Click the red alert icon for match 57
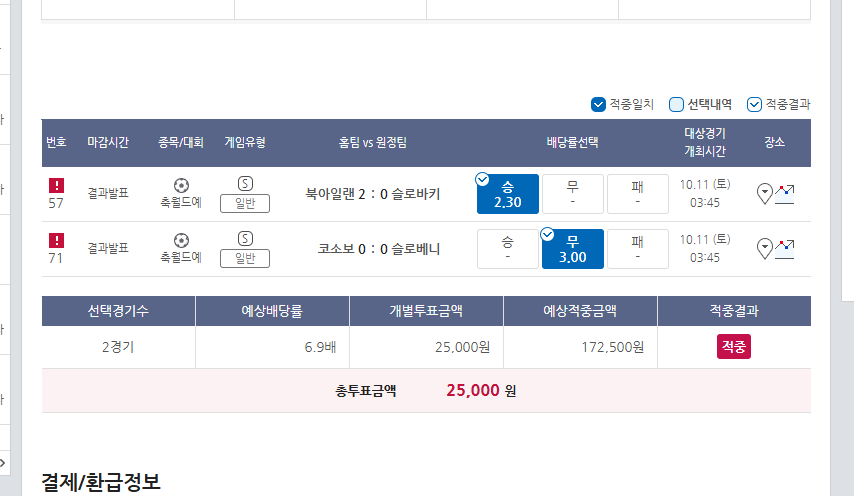 tap(56, 185)
